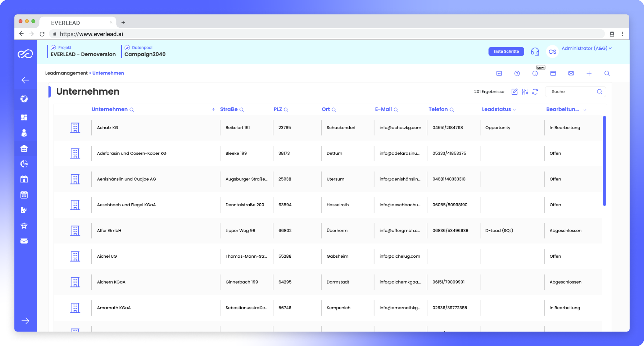Select the Leadmanagement breadcrumb item

tap(66, 73)
